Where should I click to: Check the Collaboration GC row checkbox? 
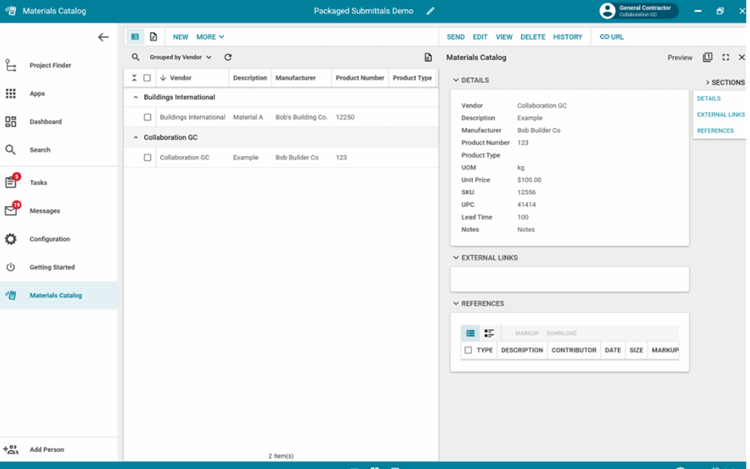tap(147, 157)
